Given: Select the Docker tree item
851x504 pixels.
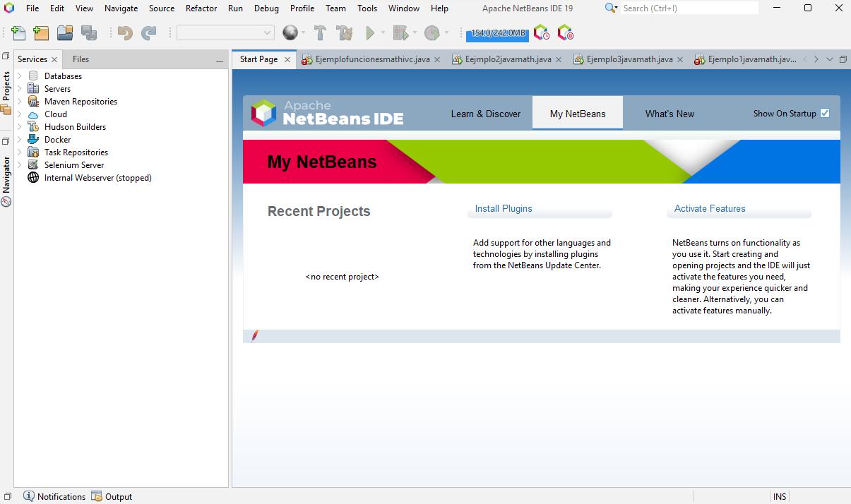Looking at the screenshot, I should coord(57,140).
